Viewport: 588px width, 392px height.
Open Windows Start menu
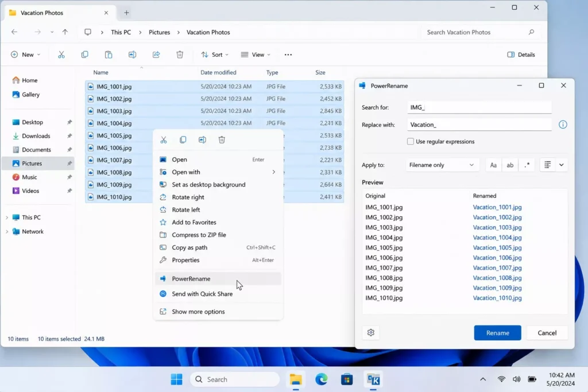click(177, 379)
